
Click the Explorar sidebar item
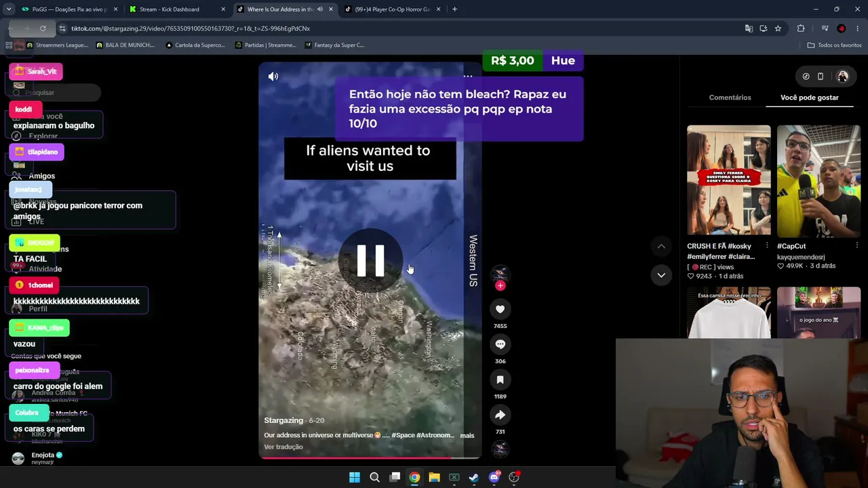click(x=43, y=136)
